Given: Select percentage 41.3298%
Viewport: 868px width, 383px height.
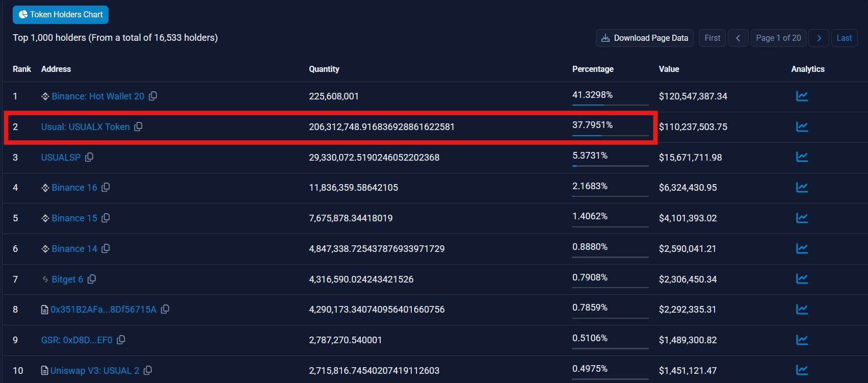Looking at the screenshot, I should (592, 95).
